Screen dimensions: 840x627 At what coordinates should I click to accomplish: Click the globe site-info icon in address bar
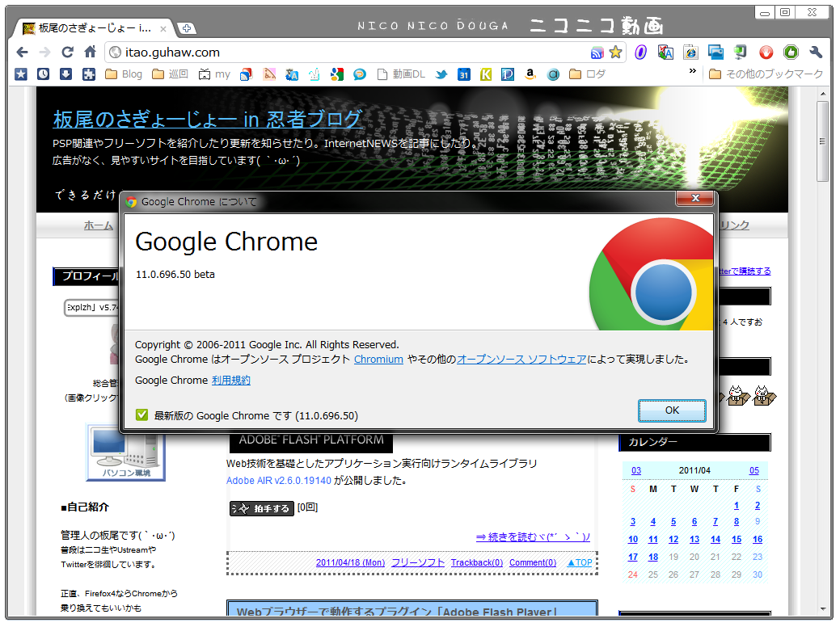click(x=115, y=52)
